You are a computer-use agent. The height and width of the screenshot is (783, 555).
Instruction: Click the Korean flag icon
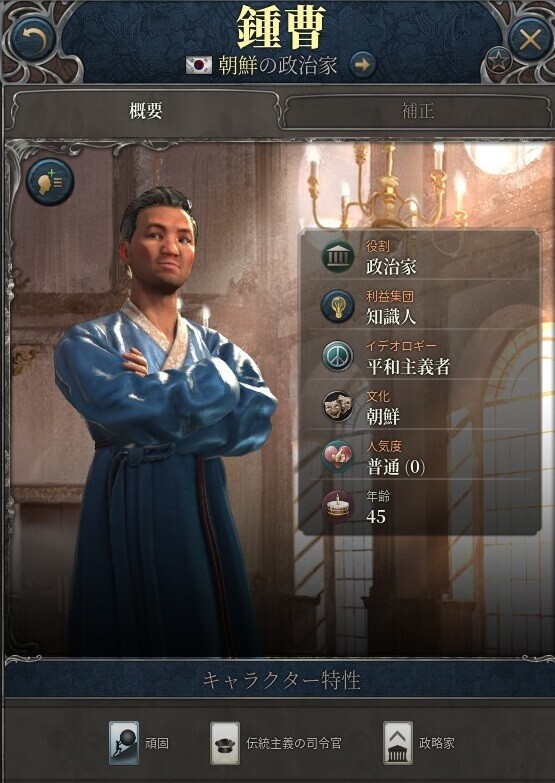pyautogui.click(x=199, y=65)
